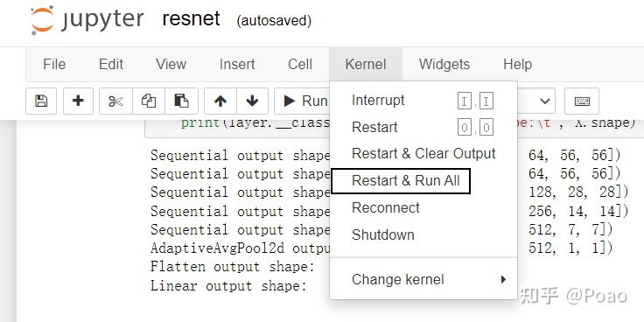Screen dimensions: 644x322
Task: Open the File menu
Action: [54, 65]
